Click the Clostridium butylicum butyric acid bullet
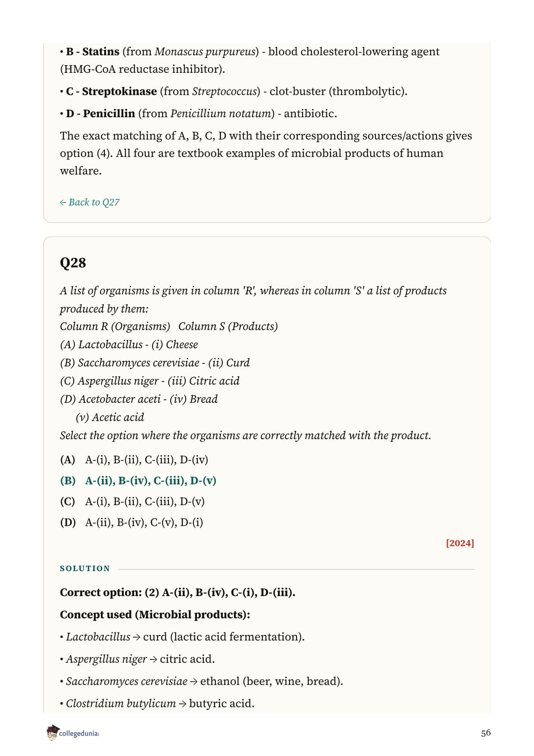 [x=157, y=703]
